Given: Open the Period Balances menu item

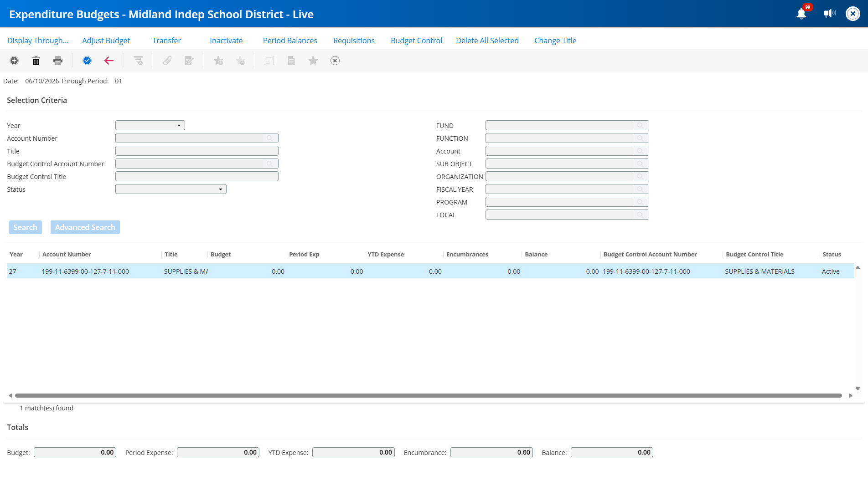Looking at the screenshot, I should pyautogui.click(x=290, y=41).
